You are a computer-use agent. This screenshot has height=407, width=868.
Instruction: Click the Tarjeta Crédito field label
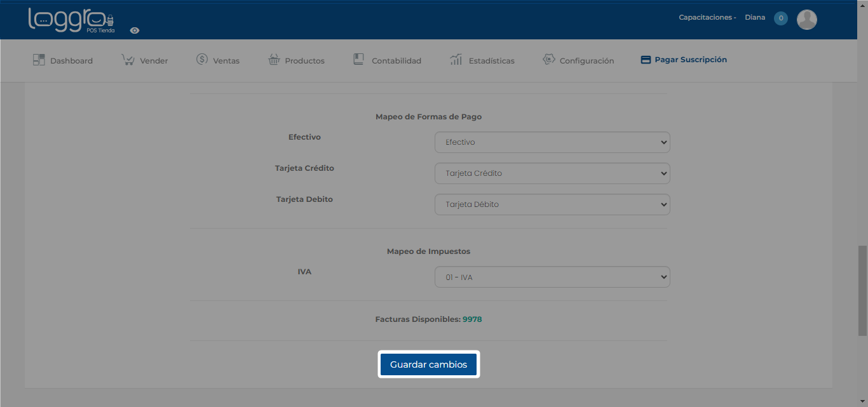[x=304, y=168]
